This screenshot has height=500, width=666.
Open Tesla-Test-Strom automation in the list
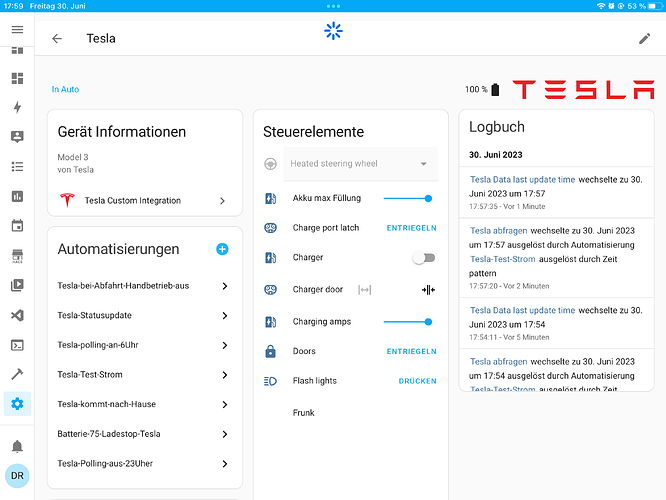(x=144, y=375)
